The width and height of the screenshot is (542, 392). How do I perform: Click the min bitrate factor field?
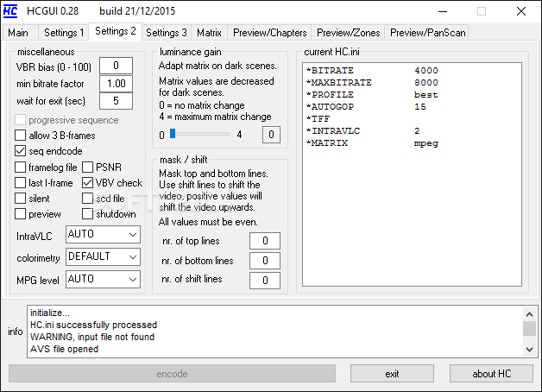[x=116, y=84]
